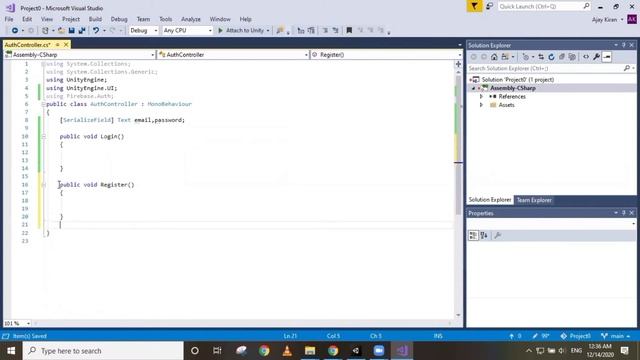This screenshot has width=640, height=360.
Task: Switch to the Solution Explorer tab
Action: pyautogui.click(x=490, y=200)
